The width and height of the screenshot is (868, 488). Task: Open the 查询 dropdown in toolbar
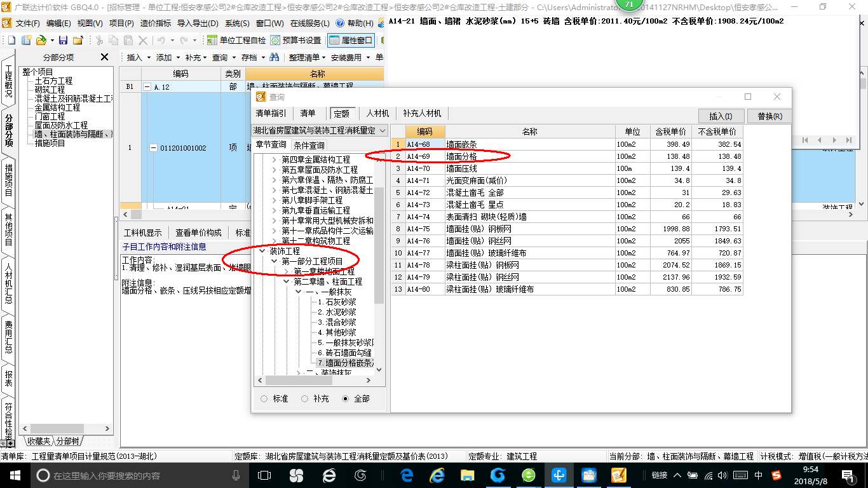pyautogui.click(x=234, y=58)
